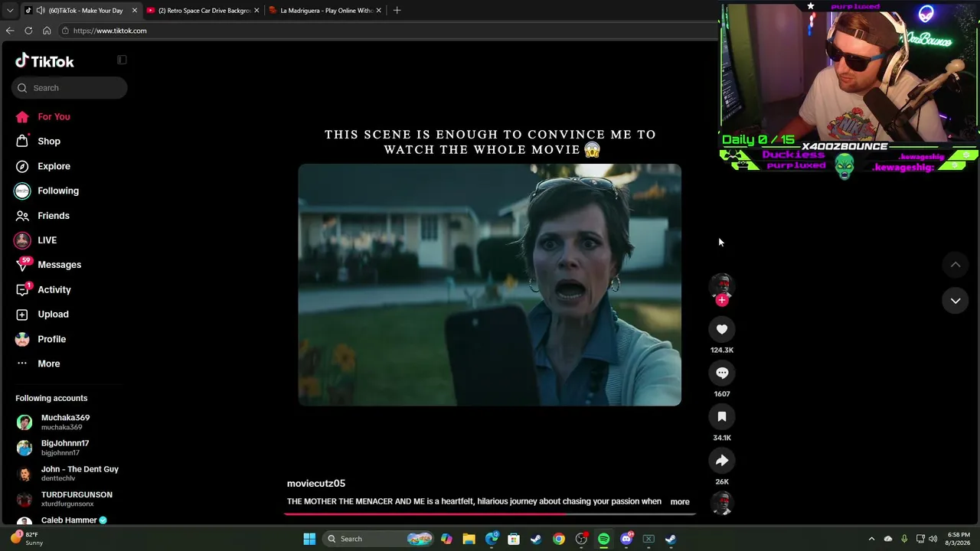980x551 pixels.
Task: Open the system volume control
Action: coord(933,539)
